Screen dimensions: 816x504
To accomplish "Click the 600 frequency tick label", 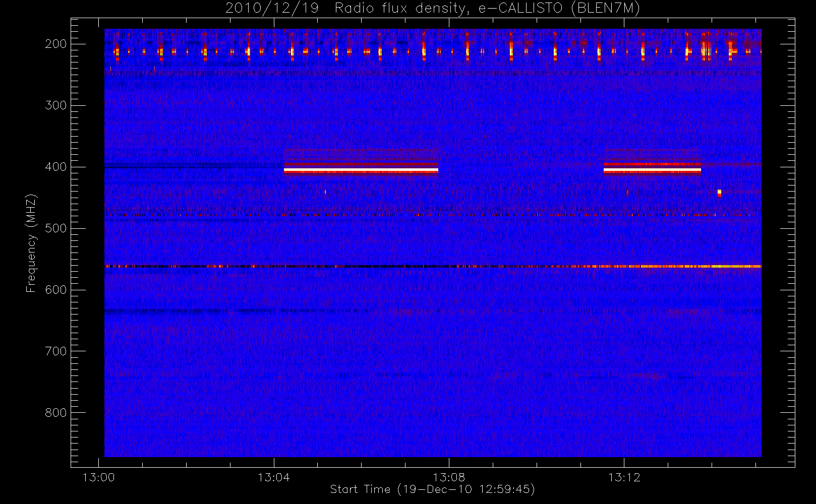I will [56, 290].
